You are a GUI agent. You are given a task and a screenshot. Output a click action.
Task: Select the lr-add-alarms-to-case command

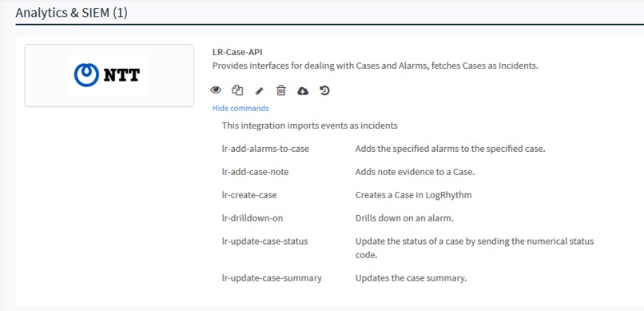point(265,149)
